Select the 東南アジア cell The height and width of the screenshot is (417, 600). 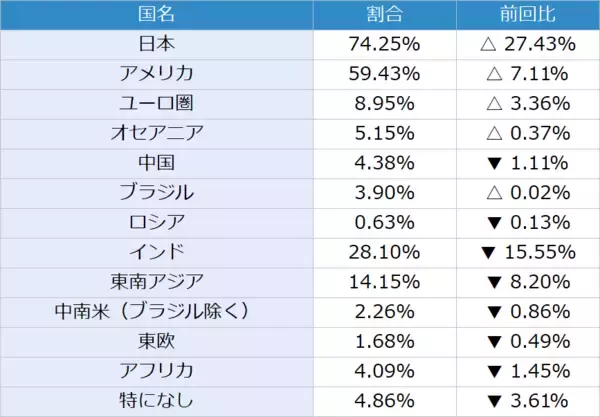157,281
